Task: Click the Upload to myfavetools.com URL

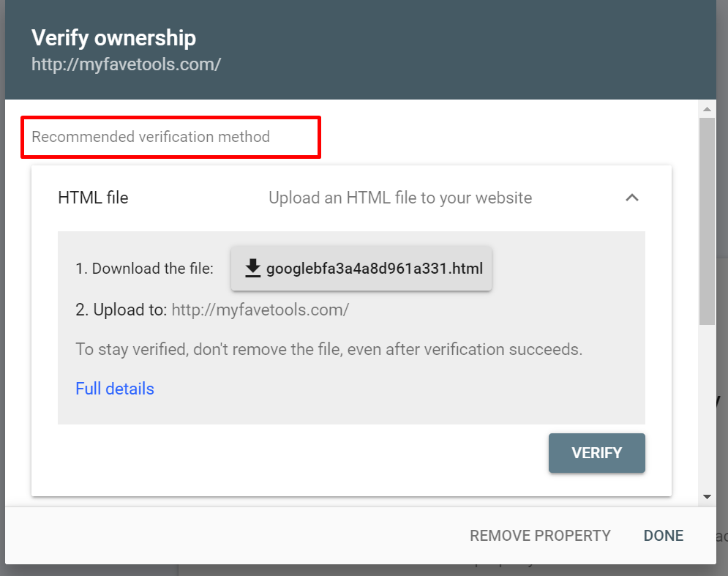Action: pyautogui.click(x=260, y=310)
